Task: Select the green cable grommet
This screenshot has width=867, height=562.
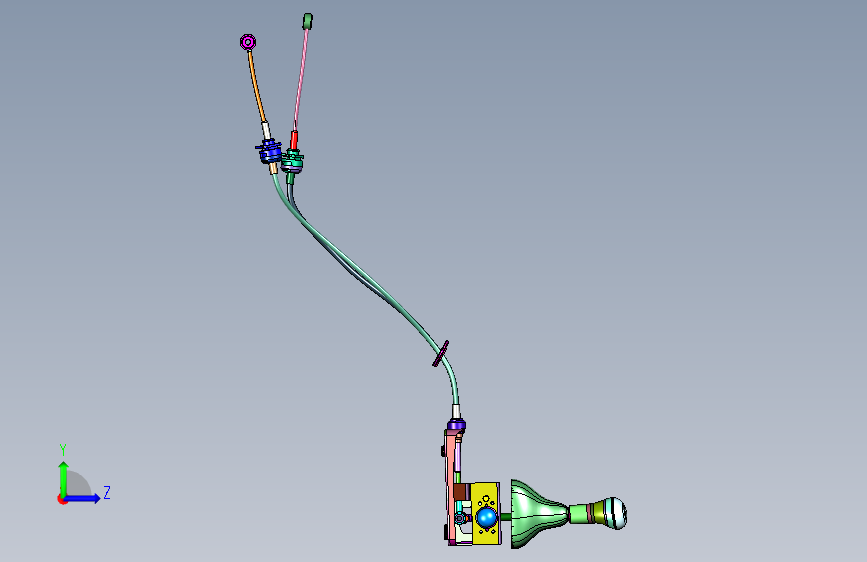Action: (292, 161)
